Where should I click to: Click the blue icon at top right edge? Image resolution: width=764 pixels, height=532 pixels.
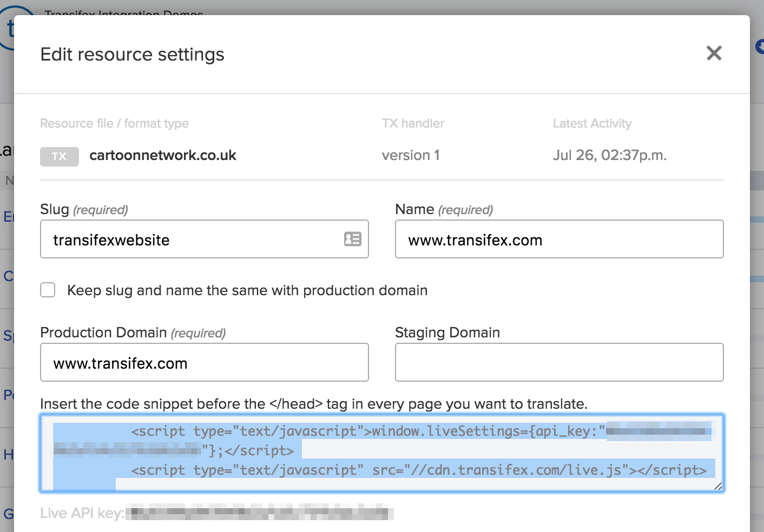(760, 46)
